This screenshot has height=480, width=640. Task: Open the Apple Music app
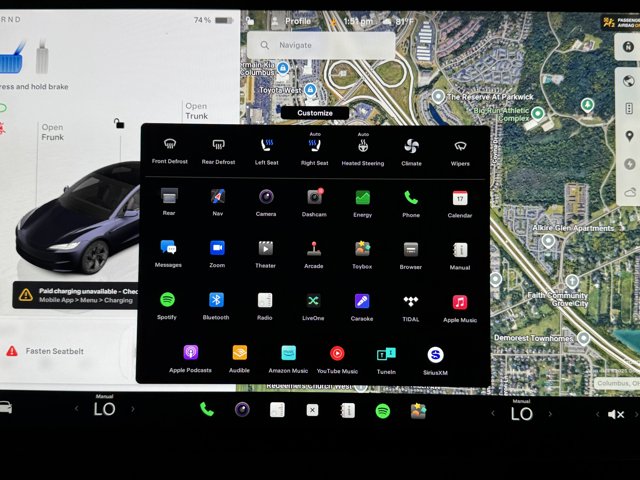(x=460, y=309)
